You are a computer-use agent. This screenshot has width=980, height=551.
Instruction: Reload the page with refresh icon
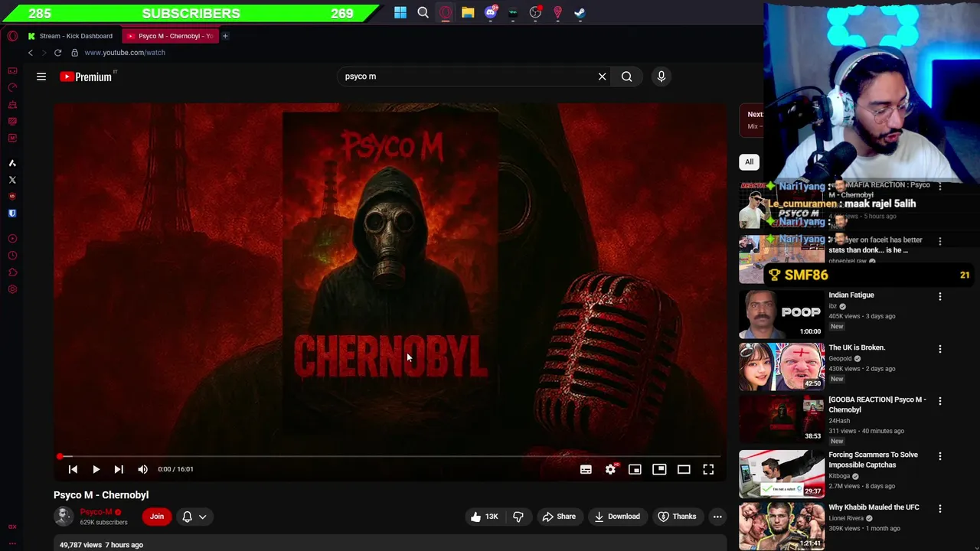point(57,53)
